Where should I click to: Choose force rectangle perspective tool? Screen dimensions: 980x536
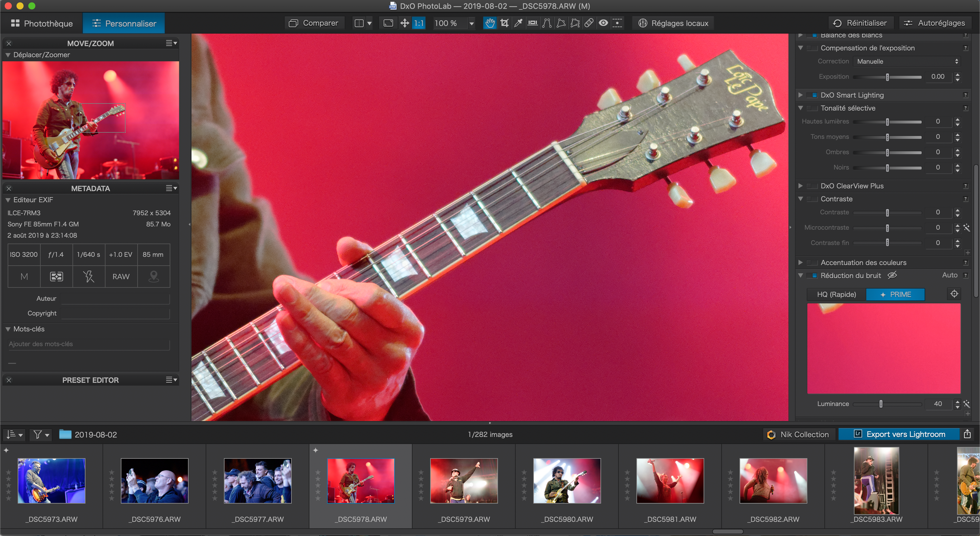click(561, 23)
